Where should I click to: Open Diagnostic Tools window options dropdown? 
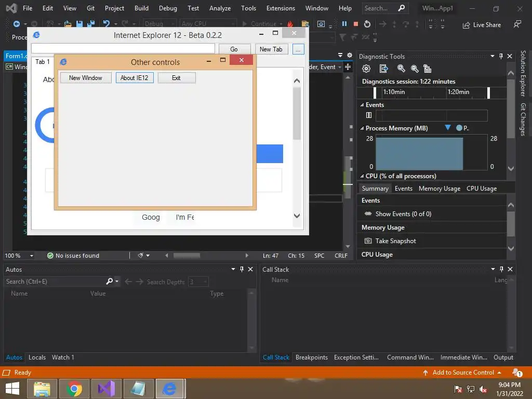(493, 56)
